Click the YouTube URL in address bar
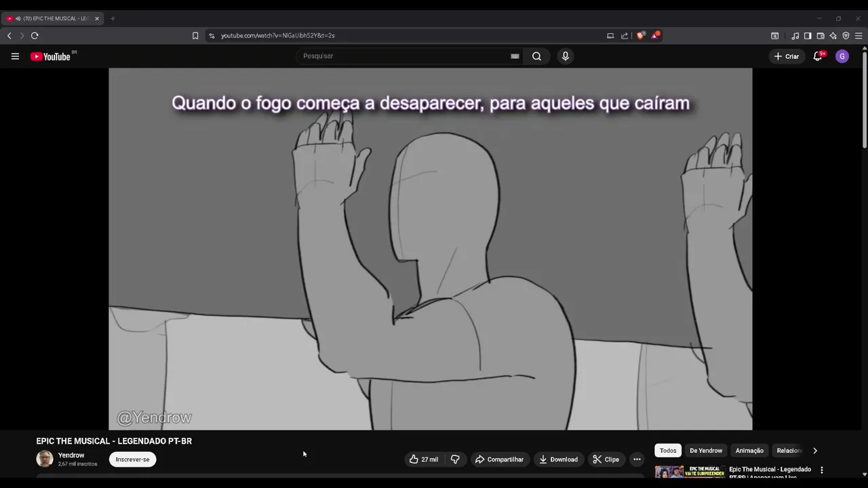This screenshot has width=868, height=488. [x=278, y=35]
